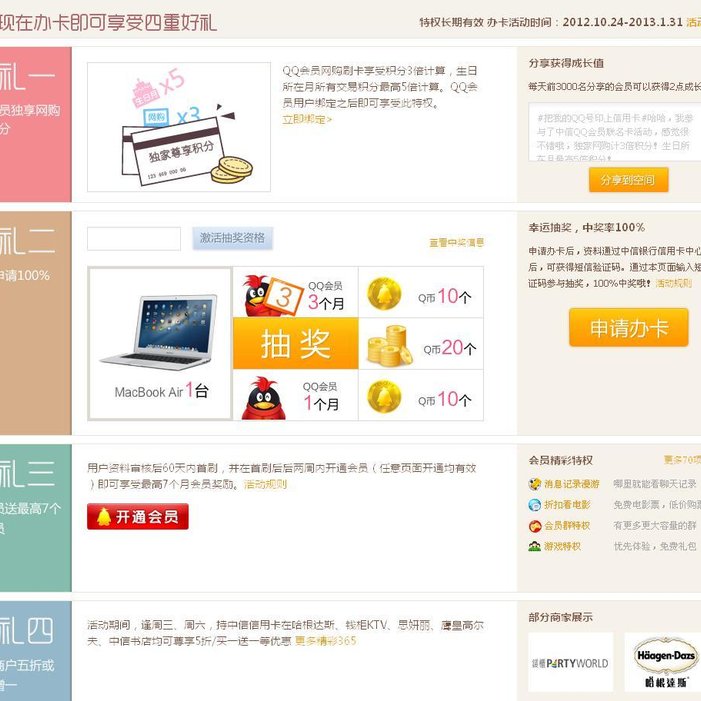Click the 申请办卡 orange button
The height and width of the screenshot is (701, 701).
[x=629, y=327]
